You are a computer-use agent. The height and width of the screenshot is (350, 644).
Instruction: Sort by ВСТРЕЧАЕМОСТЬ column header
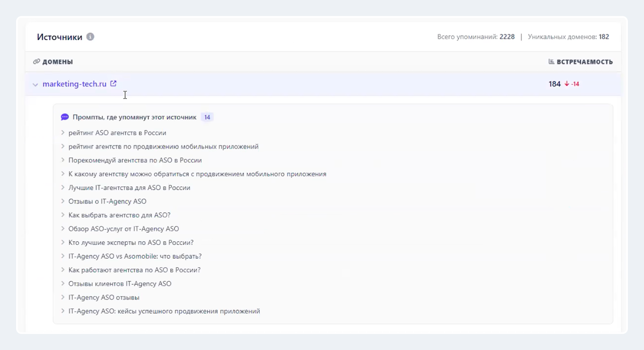click(x=584, y=62)
